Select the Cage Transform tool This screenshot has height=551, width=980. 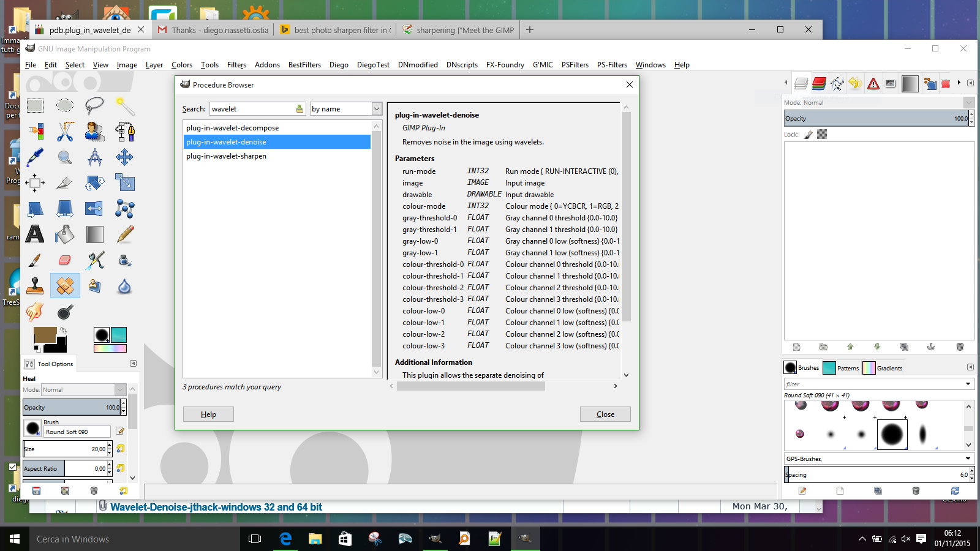click(124, 208)
